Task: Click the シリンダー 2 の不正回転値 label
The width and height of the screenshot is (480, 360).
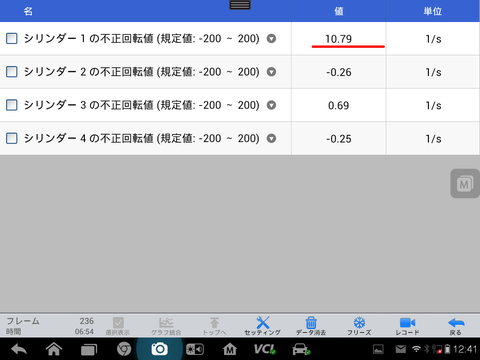Action: (x=89, y=72)
